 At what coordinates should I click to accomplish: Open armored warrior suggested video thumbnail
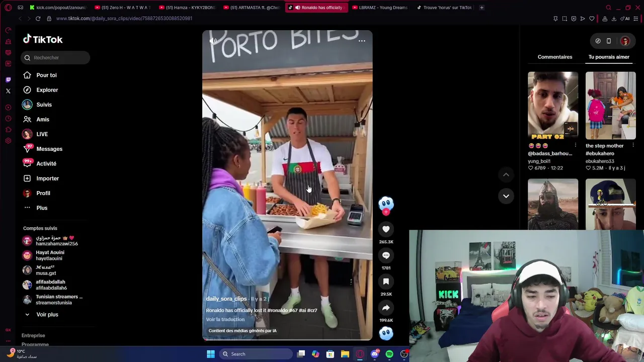point(553,204)
